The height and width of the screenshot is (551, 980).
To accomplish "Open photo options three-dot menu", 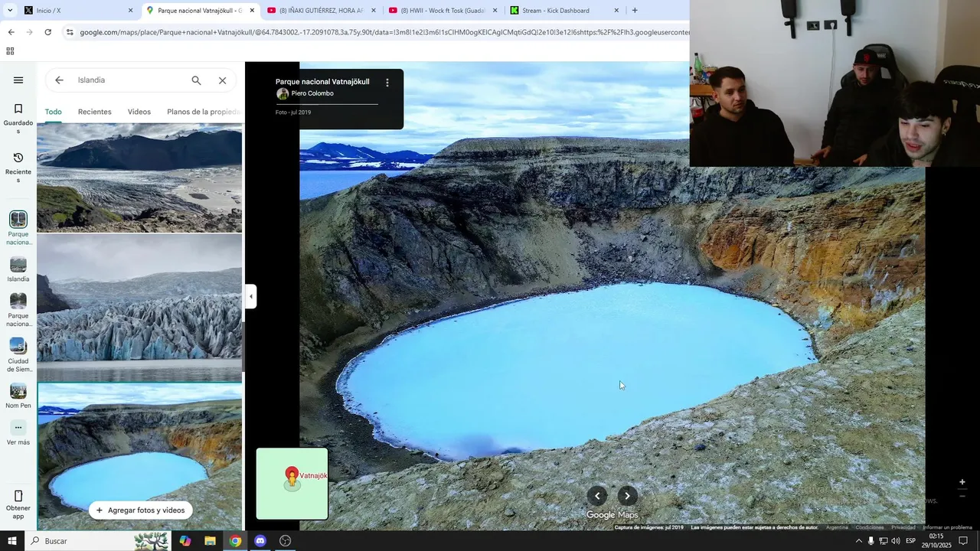I will coord(387,83).
